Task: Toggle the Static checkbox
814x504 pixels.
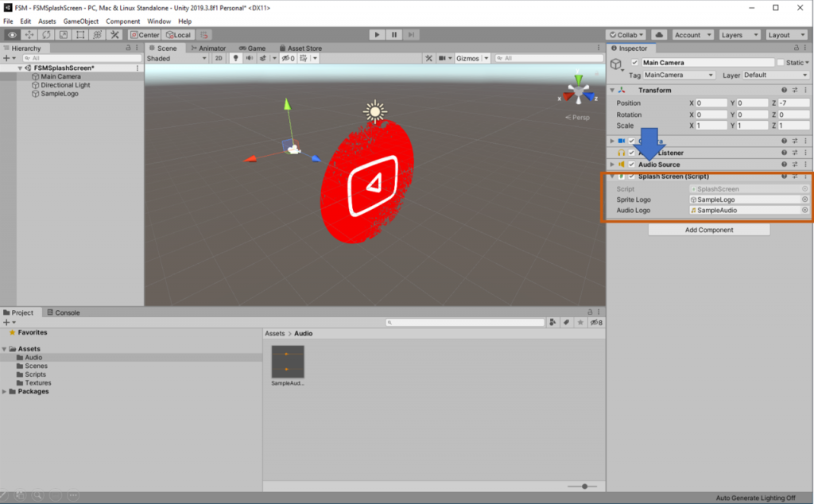Action: 781,62
